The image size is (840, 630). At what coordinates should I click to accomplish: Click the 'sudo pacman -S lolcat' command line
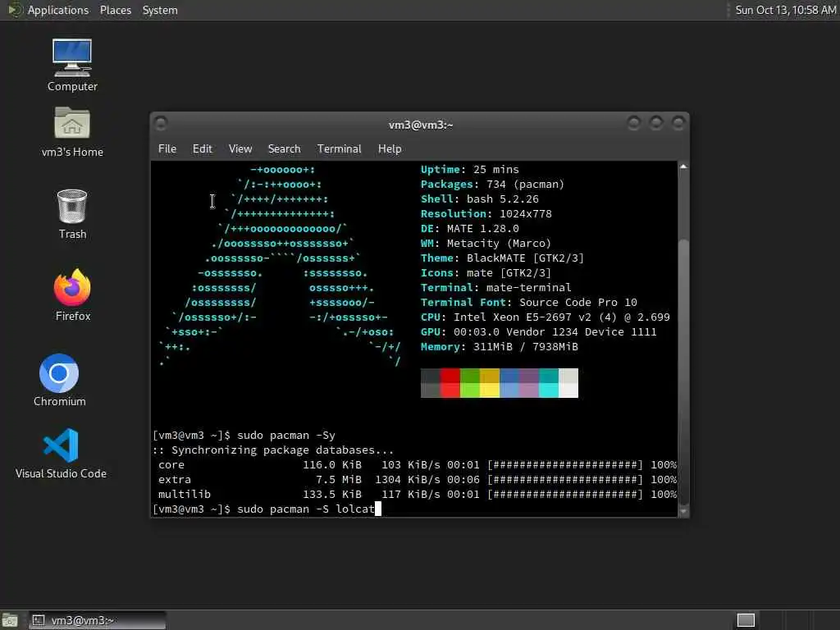coord(306,509)
